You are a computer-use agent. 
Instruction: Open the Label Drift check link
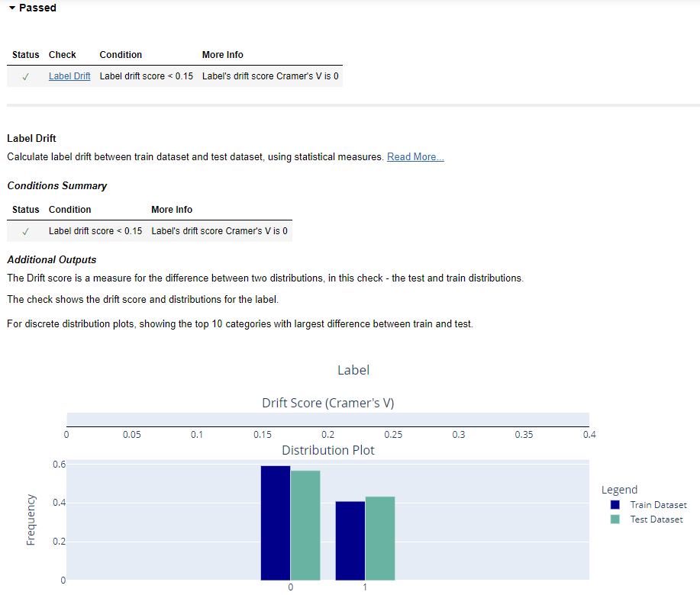69,76
